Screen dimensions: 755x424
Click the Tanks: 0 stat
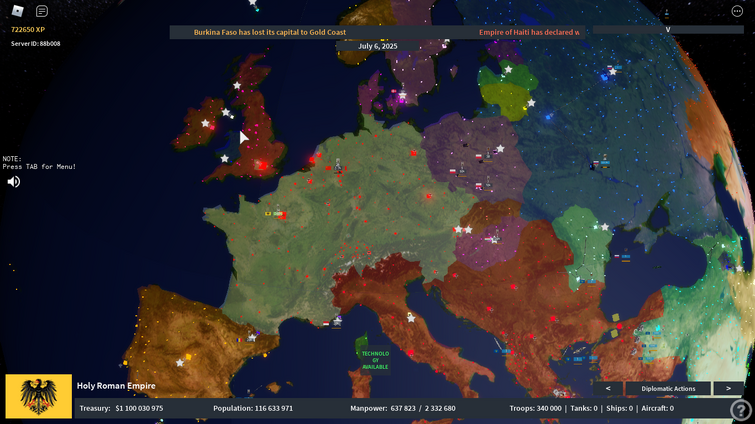584,408
